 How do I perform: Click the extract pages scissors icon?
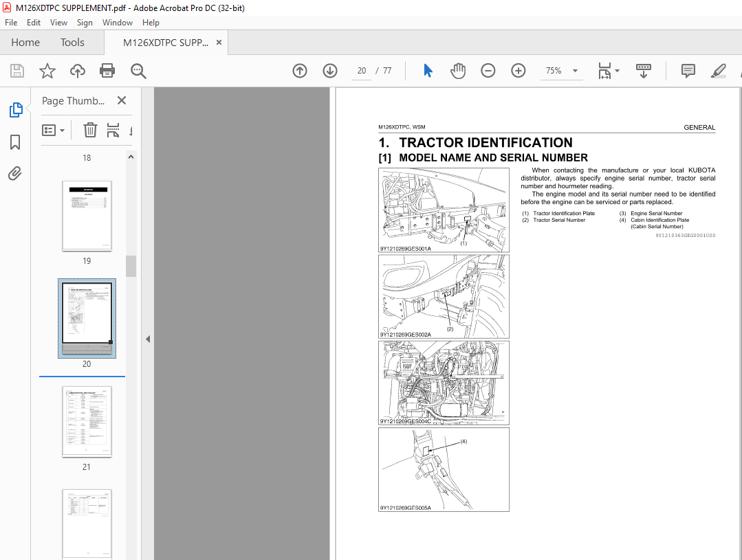pos(113,130)
